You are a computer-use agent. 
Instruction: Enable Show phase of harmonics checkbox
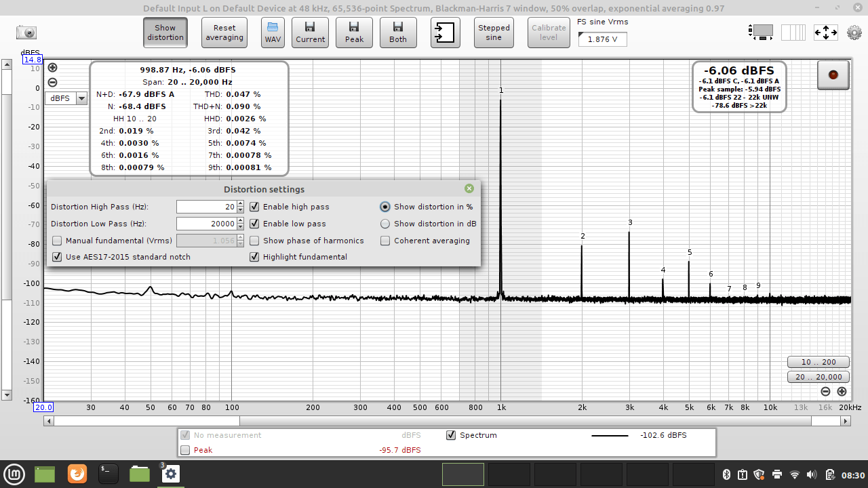click(x=254, y=241)
